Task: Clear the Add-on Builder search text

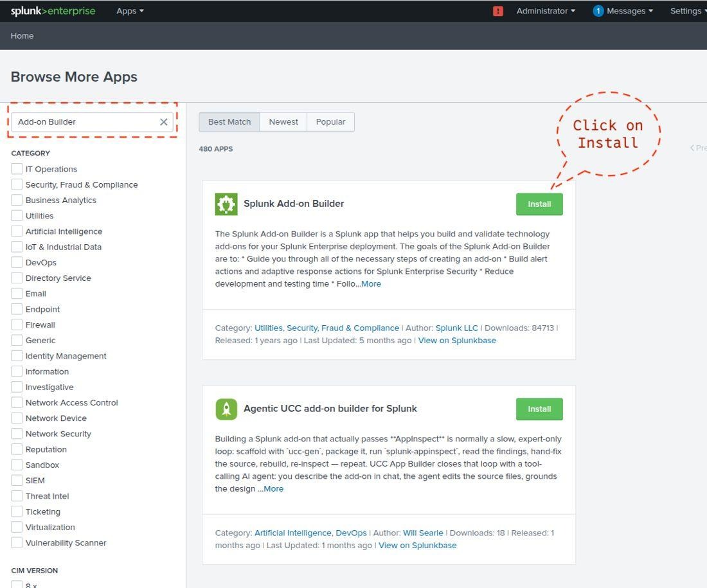Action: [x=164, y=121]
